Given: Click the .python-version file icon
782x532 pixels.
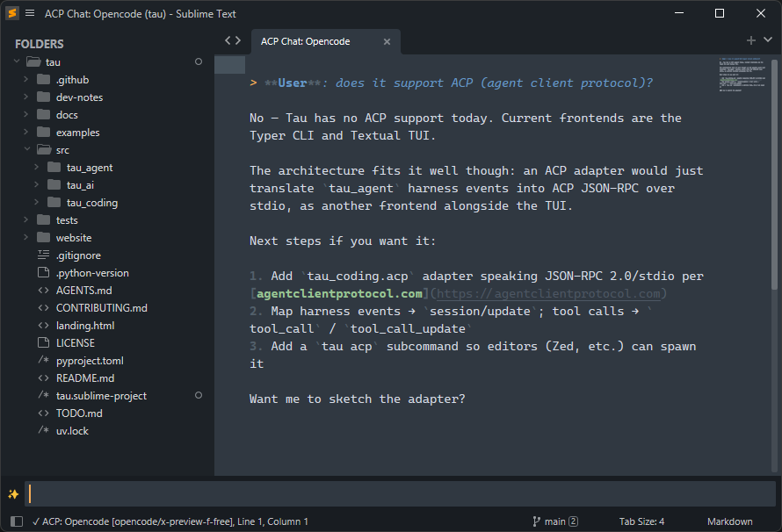Looking at the screenshot, I should coord(44,272).
